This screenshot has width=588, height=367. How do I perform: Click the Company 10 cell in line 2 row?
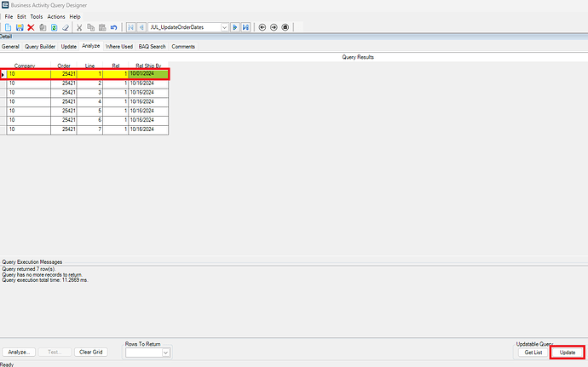click(x=28, y=83)
